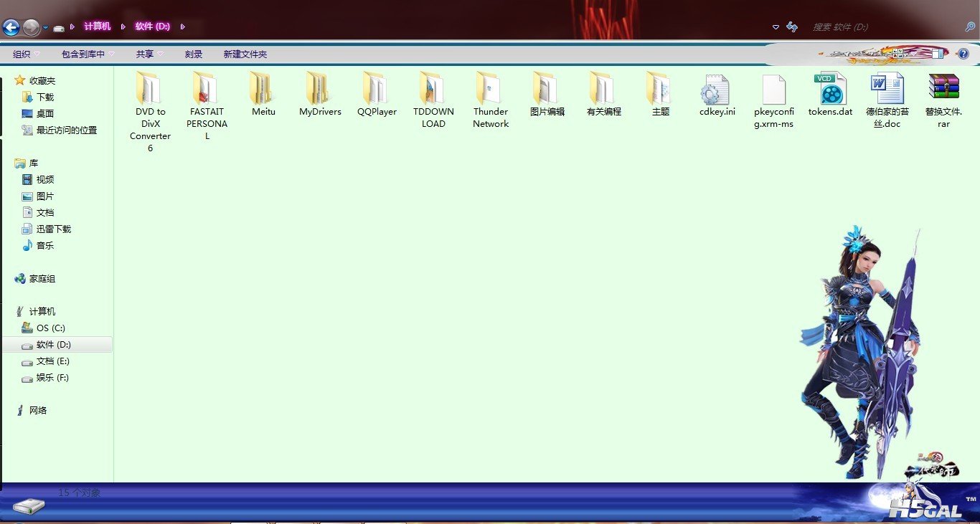Viewport: 980px width, 524px height.
Task: Select the 有关编程 folder icon
Action: tap(603, 88)
